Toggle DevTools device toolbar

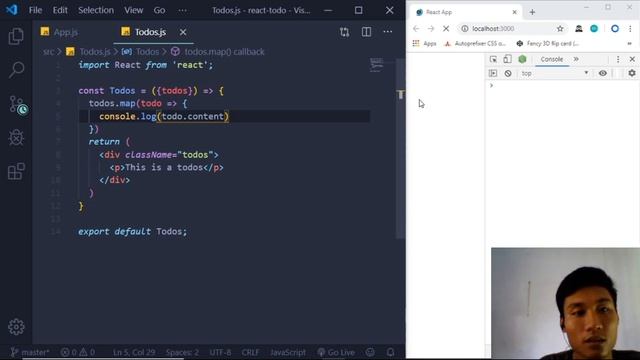pyautogui.click(x=507, y=59)
